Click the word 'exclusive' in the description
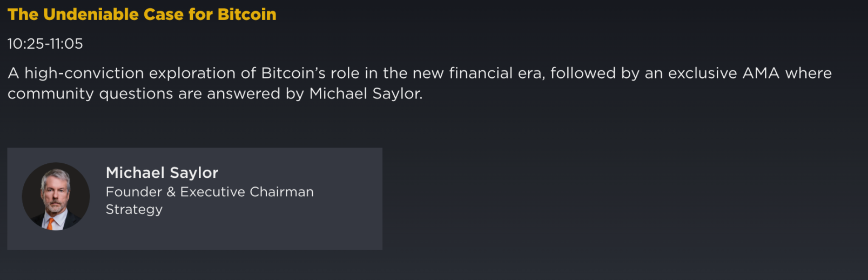 tap(702, 74)
